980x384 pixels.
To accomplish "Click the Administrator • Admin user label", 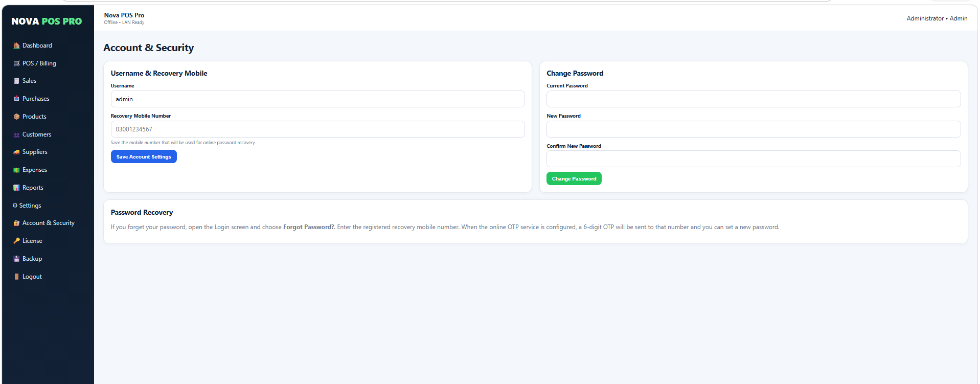I will point(937,18).
